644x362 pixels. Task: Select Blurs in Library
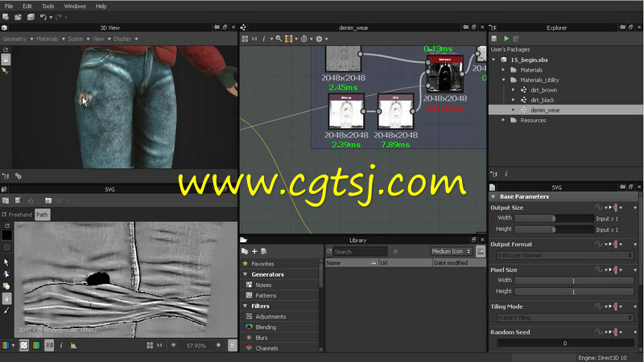click(x=261, y=338)
